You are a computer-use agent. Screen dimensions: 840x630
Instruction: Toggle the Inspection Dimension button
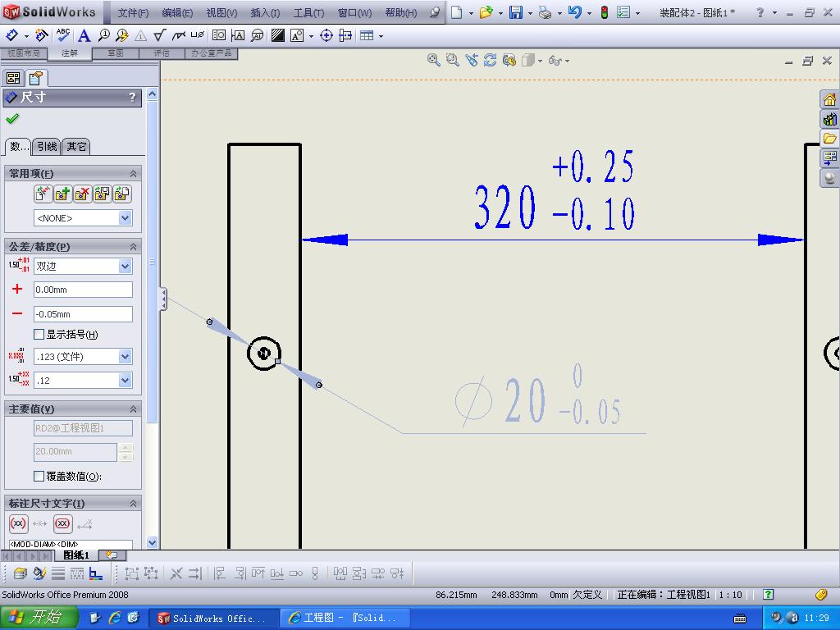pos(62,523)
